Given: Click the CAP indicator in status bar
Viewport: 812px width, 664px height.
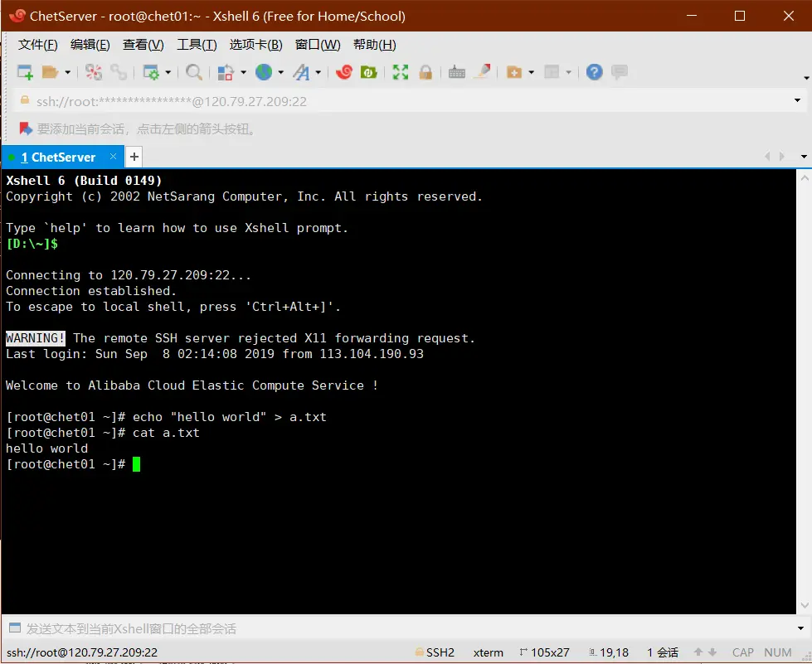Looking at the screenshot, I should click(743, 652).
